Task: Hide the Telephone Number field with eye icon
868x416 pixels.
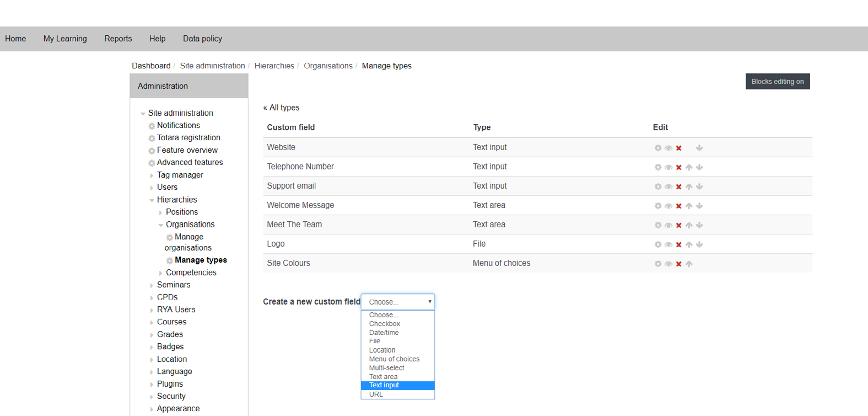Action: 668,167
